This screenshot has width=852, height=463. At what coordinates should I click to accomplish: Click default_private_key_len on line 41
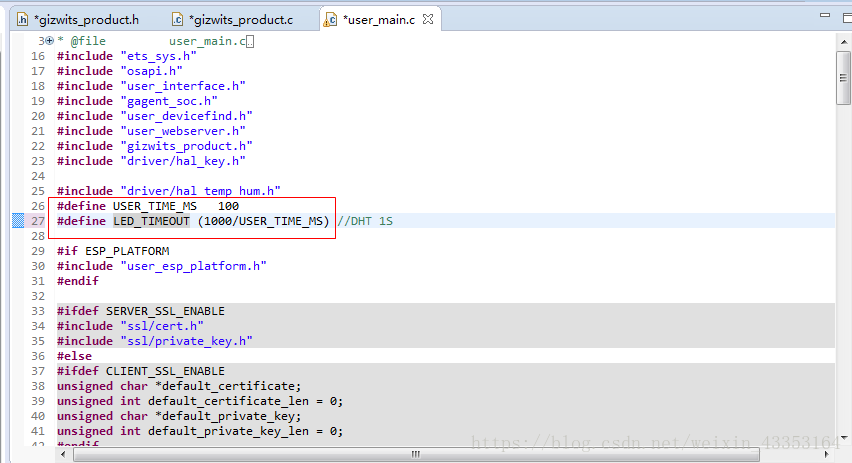tap(228, 431)
